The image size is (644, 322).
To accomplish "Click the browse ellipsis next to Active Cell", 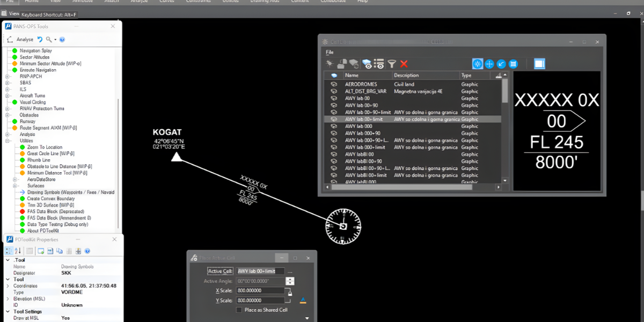I will [290, 272].
